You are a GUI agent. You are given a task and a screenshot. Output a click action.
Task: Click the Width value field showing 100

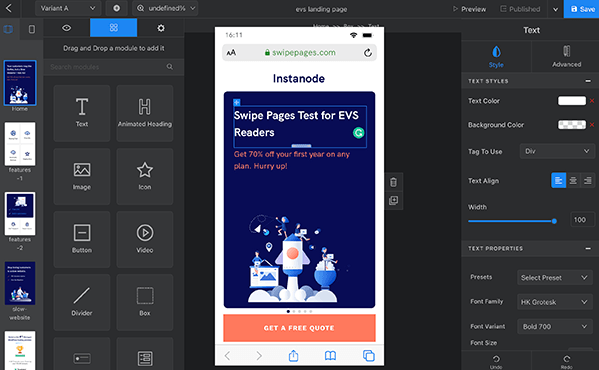[582, 220]
